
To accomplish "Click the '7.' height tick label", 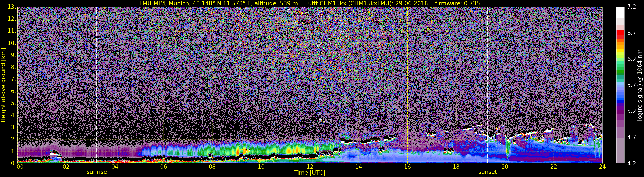I will (13, 79).
